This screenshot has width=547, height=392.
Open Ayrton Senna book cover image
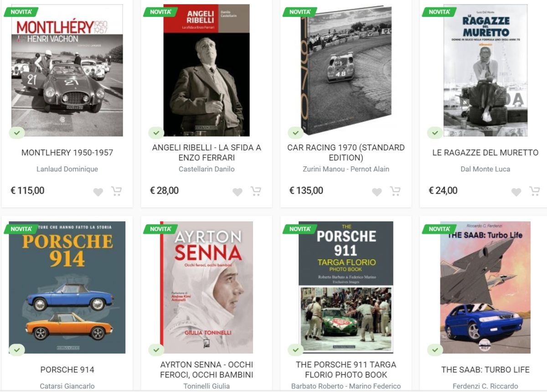point(206,288)
